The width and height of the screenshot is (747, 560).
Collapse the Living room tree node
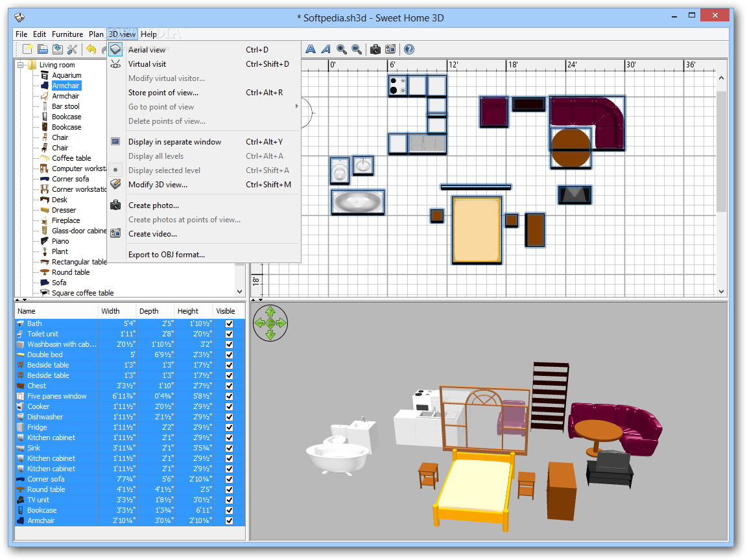[x=21, y=65]
